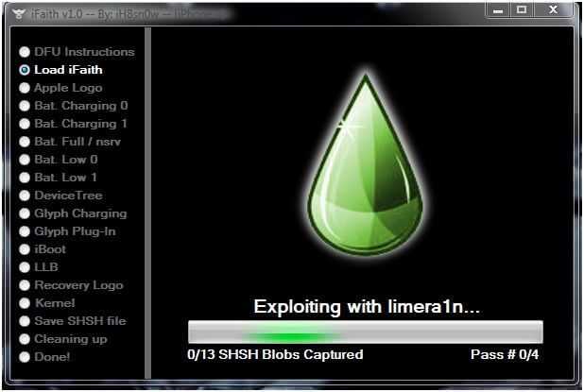Select the Bat. Charging 1 radio button
The height and width of the screenshot is (392, 584).
(25, 124)
